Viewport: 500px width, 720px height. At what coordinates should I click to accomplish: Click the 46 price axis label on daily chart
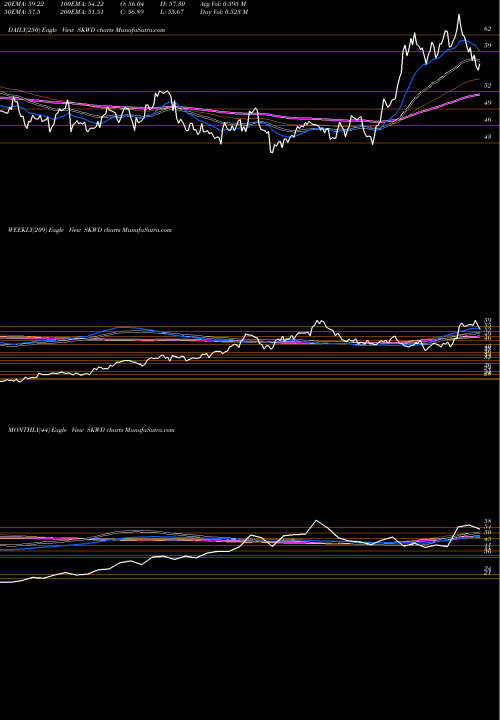click(489, 119)
